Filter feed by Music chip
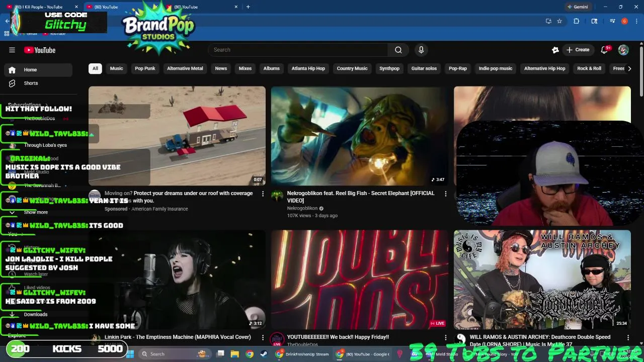The width and height of the screenshot is (644, 362). 116,68
